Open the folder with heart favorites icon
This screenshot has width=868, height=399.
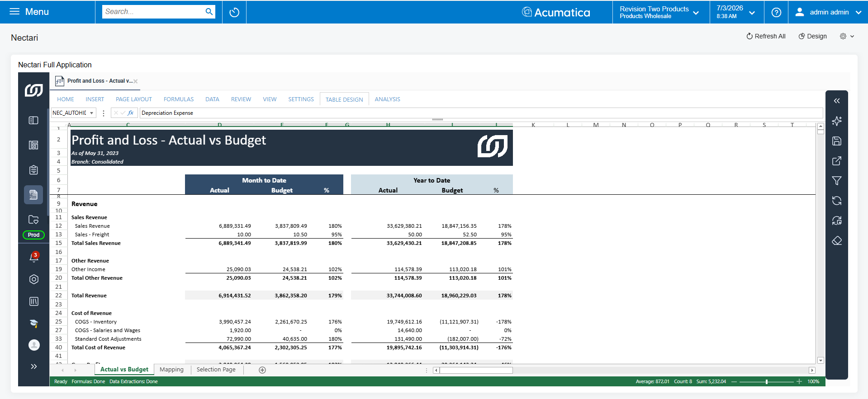pos(34,220)
